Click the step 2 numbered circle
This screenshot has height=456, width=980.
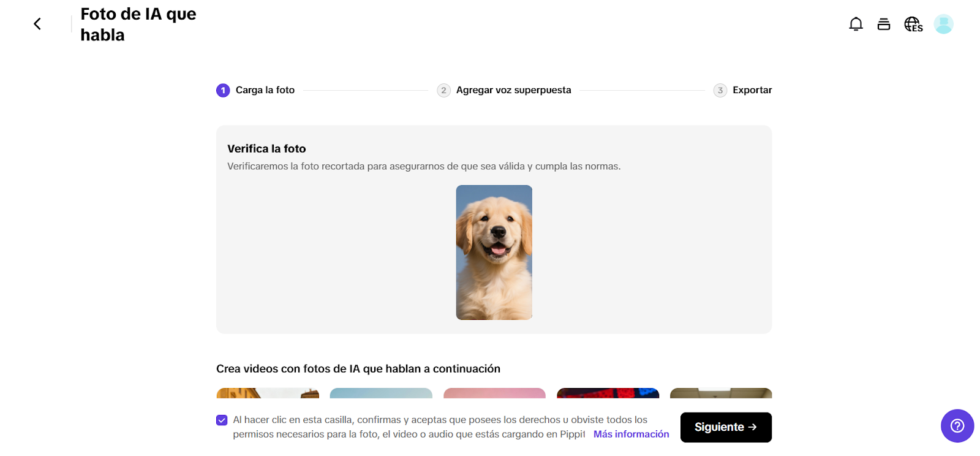[443, 90]
